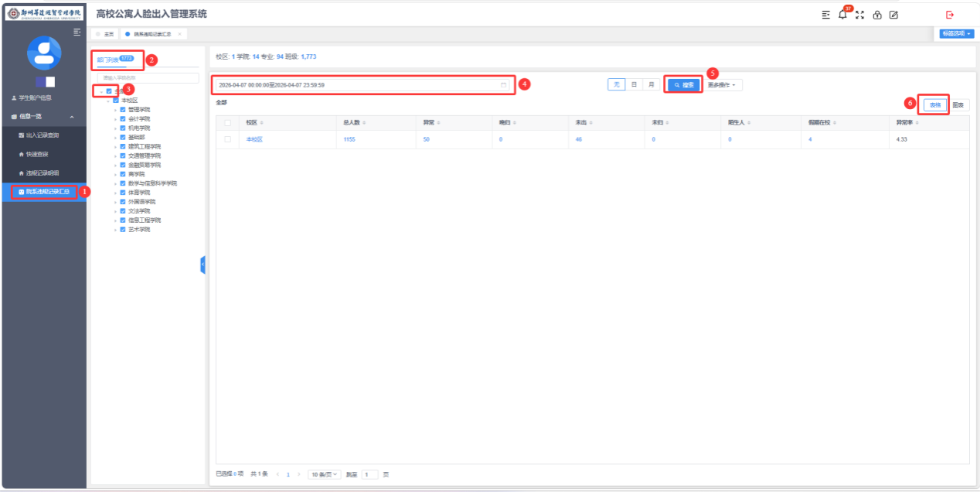Click the edit pencil icon in header

pos(893,15)
